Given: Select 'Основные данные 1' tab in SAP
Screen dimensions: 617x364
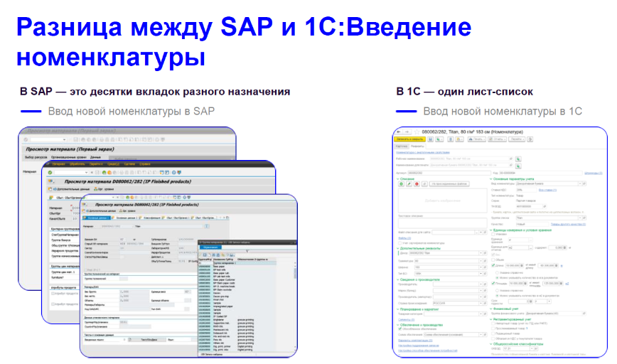Looking at the screenshot, I should point(97,218).
